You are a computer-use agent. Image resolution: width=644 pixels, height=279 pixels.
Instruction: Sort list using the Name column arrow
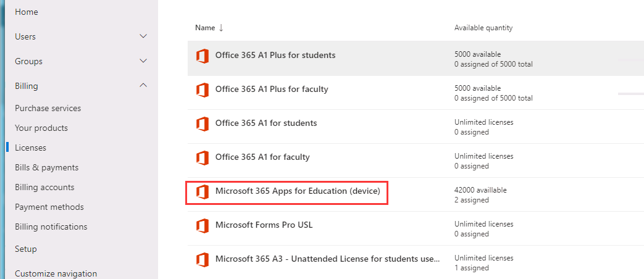click(221, 28)
